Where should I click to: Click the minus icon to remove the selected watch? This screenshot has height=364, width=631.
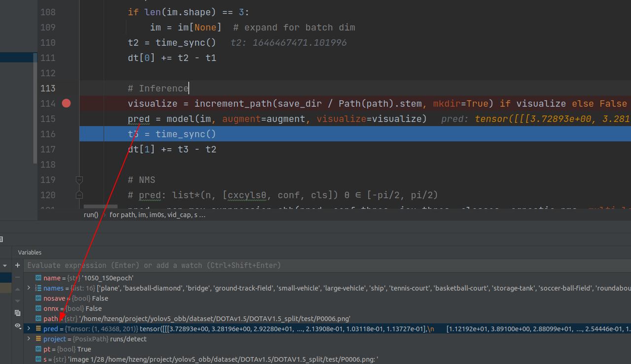pos(18,278)
